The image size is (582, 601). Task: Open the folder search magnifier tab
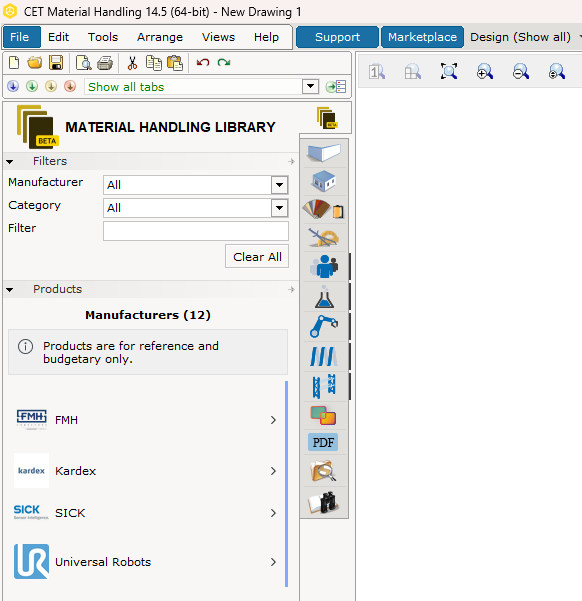click(x=324, y=471)
